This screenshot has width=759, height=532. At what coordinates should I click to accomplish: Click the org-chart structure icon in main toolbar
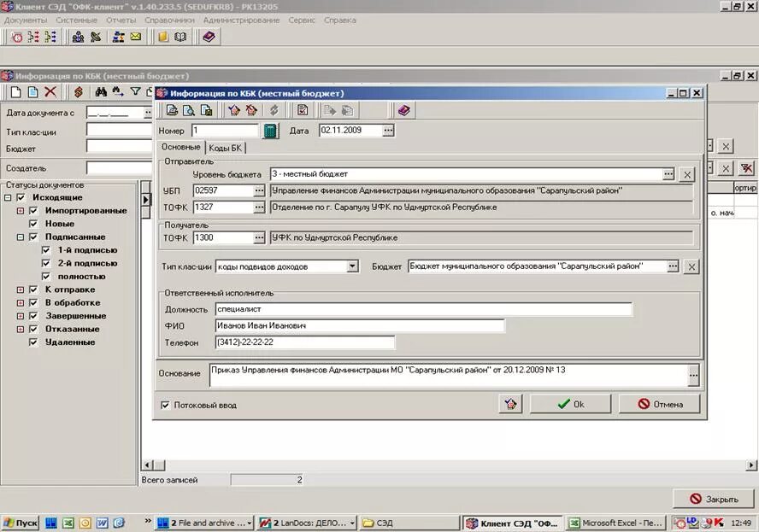tap(119, 37)
